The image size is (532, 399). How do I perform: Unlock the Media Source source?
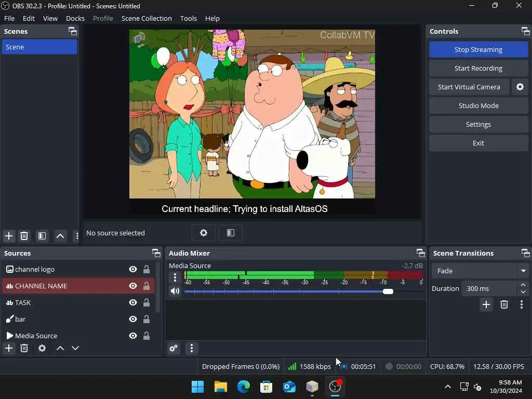[146, 336]
